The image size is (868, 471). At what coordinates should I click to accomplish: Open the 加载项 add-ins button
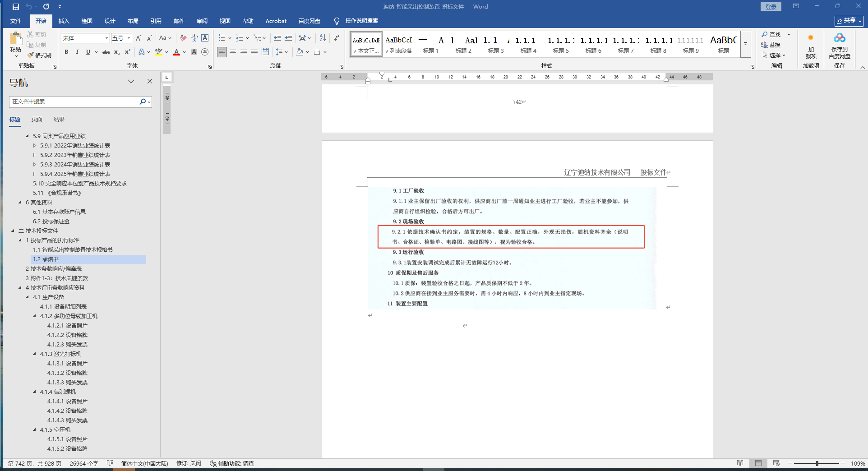(811, 46)
